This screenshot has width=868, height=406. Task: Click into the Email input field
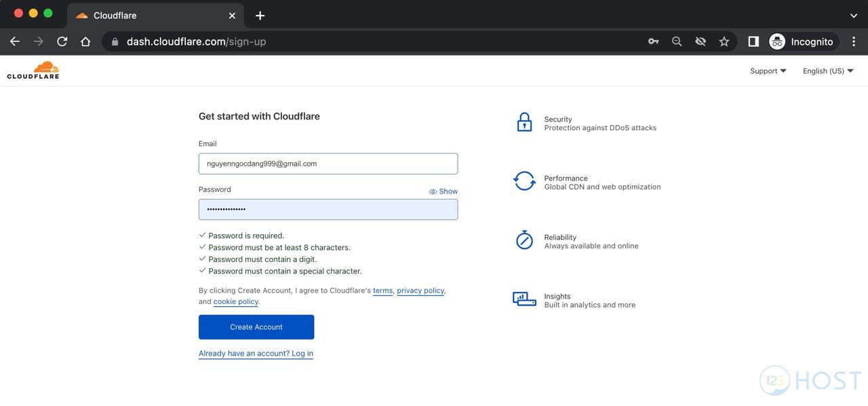click(328, 164)
